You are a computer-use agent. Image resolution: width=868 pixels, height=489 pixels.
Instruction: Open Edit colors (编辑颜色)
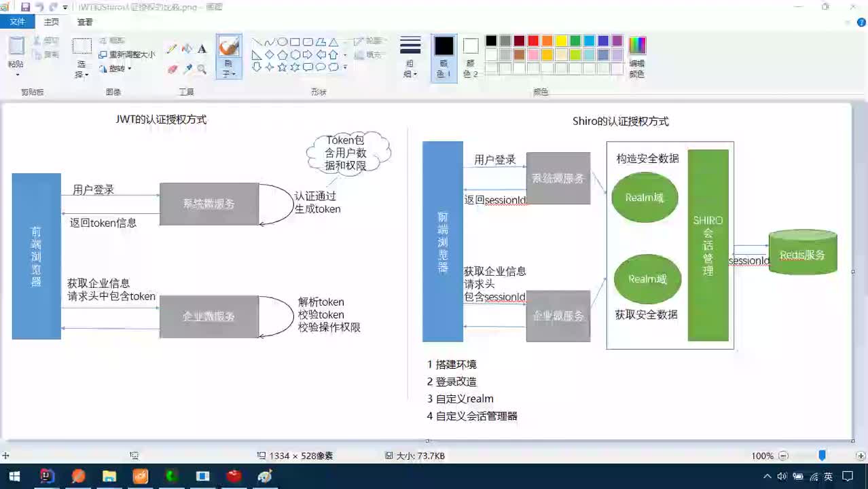coord(637,57)
